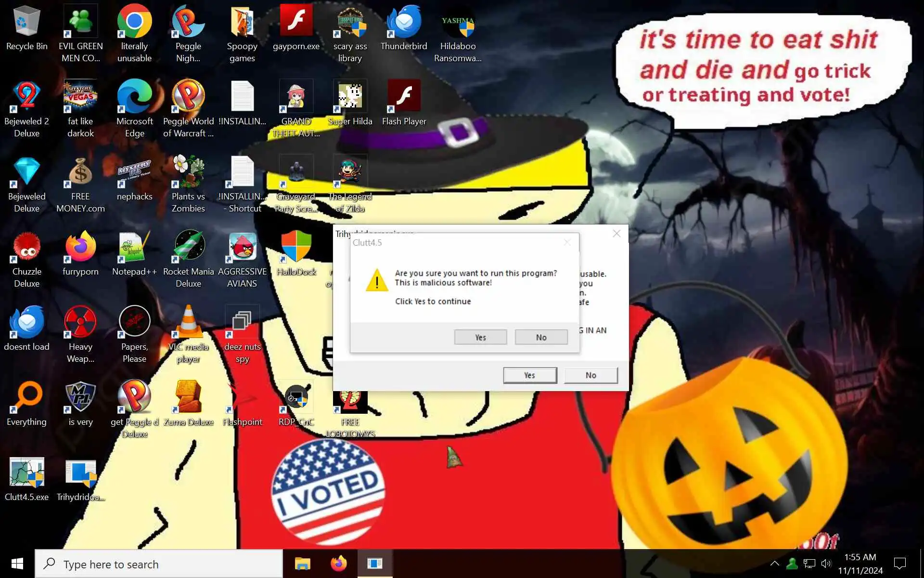This screenshot has height=578, width=924.
Task: Open Plants vs Zombies shortcut
Action: pyautogui.click(x=188, y=171)
